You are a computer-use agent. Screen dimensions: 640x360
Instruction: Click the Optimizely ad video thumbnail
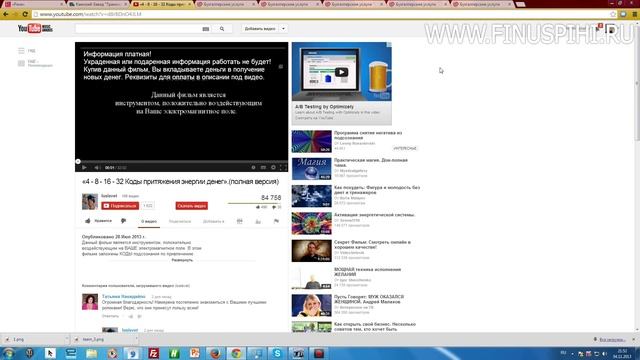click(x=342, y=72)
